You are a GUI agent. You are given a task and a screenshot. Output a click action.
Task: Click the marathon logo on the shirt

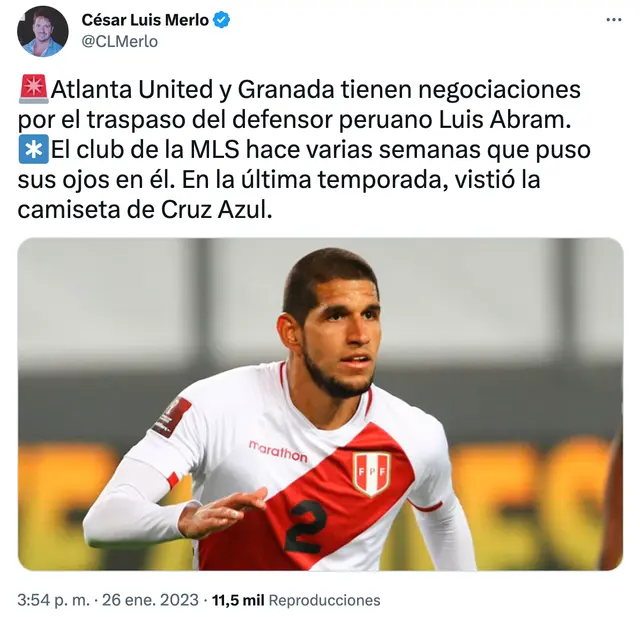pos(278,451)
